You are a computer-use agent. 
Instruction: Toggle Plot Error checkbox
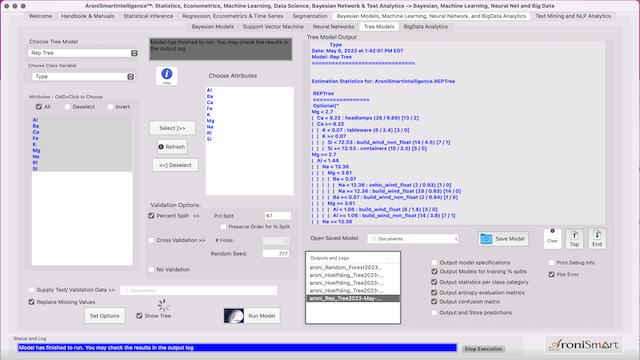pos(551,274)
